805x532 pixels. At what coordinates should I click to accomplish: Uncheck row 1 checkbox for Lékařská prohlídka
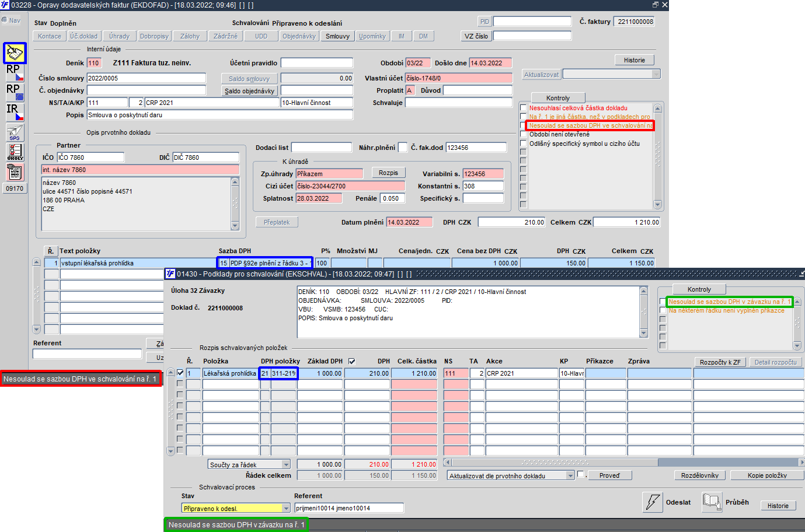click(180, 373)
